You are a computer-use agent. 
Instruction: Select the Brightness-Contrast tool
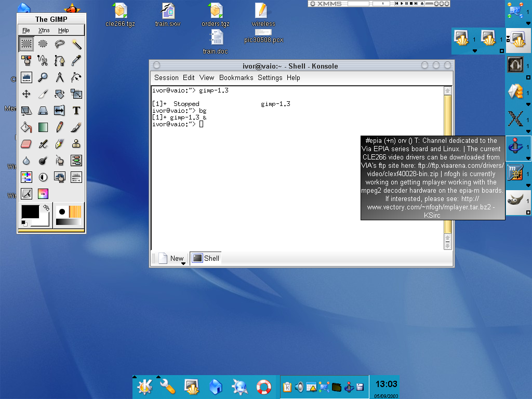(43, 177)
